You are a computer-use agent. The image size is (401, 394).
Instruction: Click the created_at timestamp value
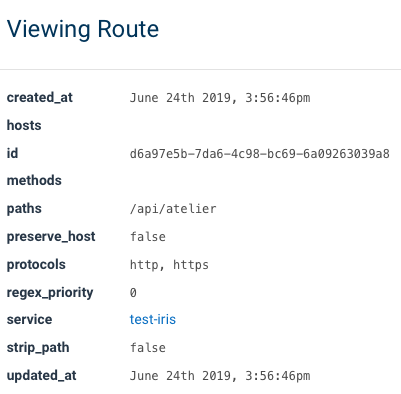[x=220, y=98]
